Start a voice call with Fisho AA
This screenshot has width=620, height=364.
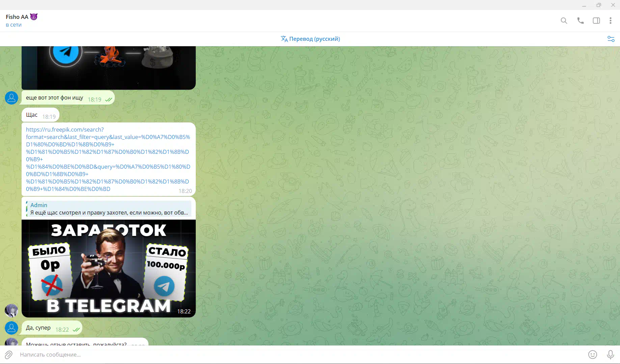pos(580,21)
